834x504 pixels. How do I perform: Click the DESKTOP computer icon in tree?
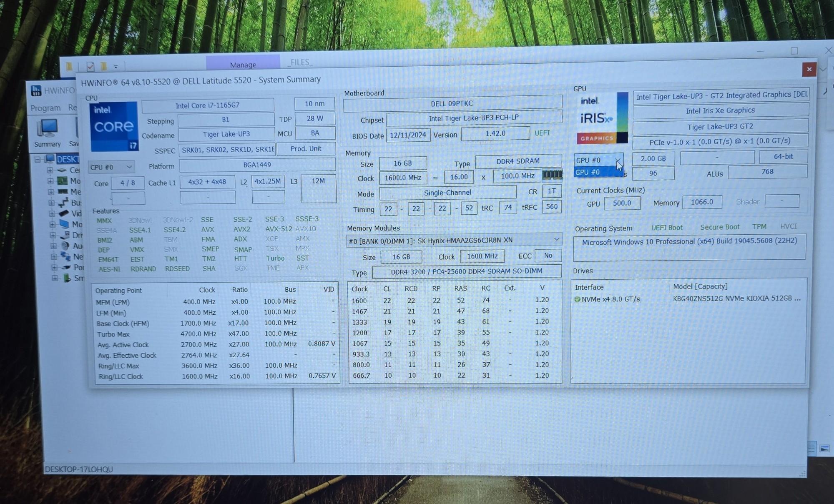click(x=50, y=159)
